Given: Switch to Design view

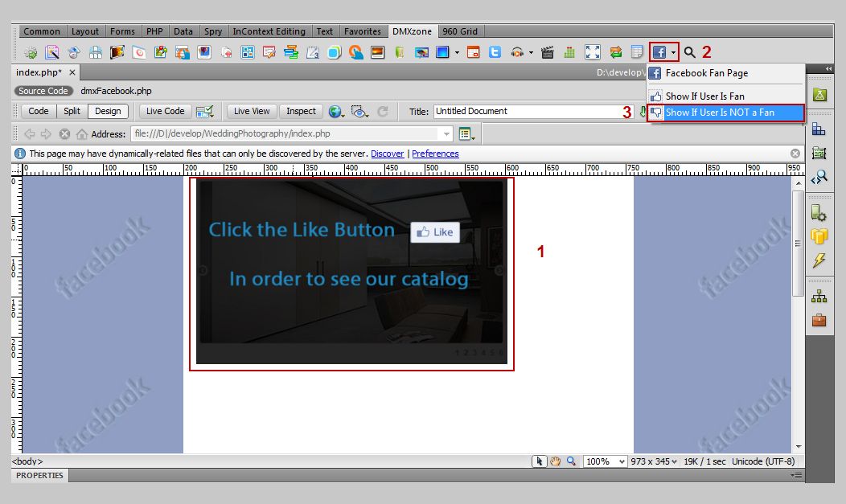Looking at the screenshot, I should pos(108,111).
